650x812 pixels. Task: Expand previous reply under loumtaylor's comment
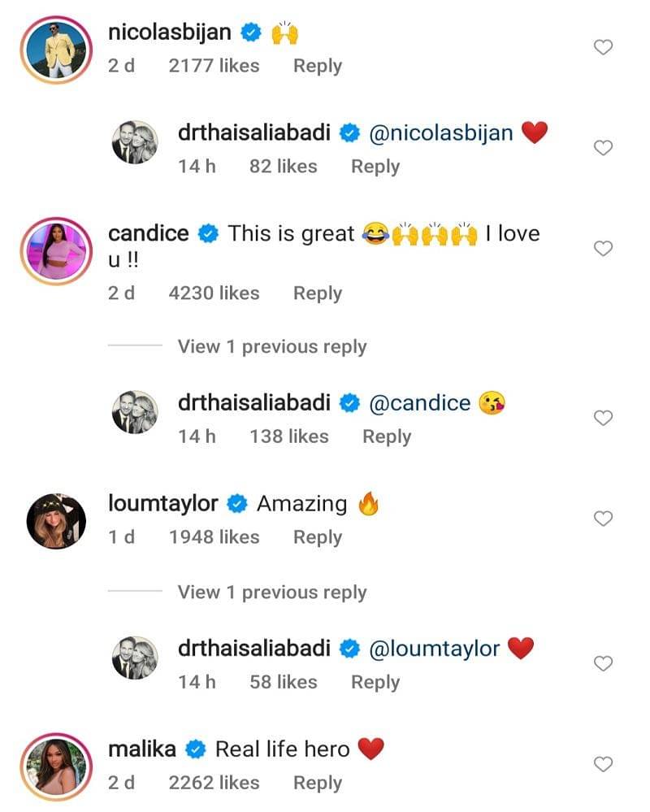[x=272, y=592]
